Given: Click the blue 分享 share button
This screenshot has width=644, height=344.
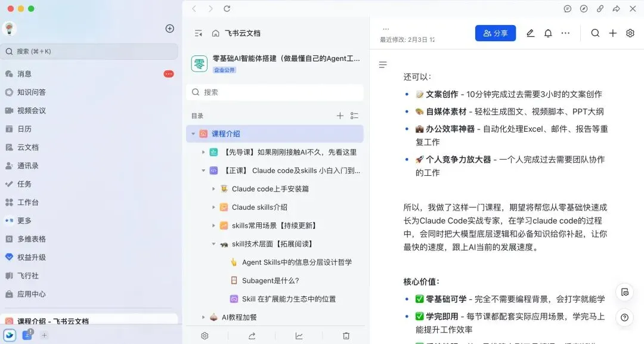Looking at the screenshot, I should (x=496, y=33).
